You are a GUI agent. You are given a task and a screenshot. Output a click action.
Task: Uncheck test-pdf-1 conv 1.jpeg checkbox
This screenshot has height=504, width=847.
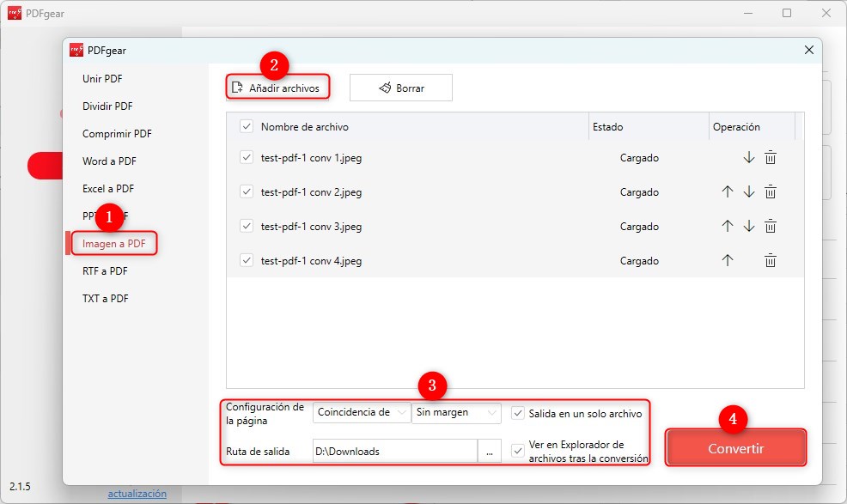click(x=247, y=158)
